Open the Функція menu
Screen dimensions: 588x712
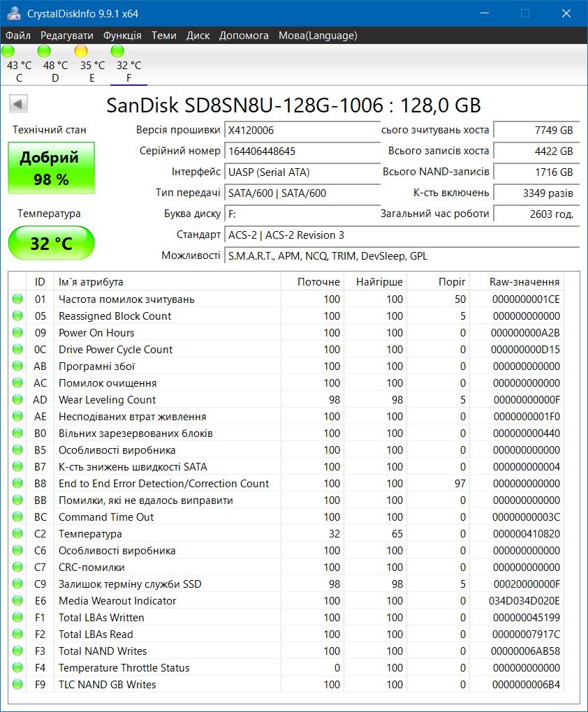click(122, 36)
